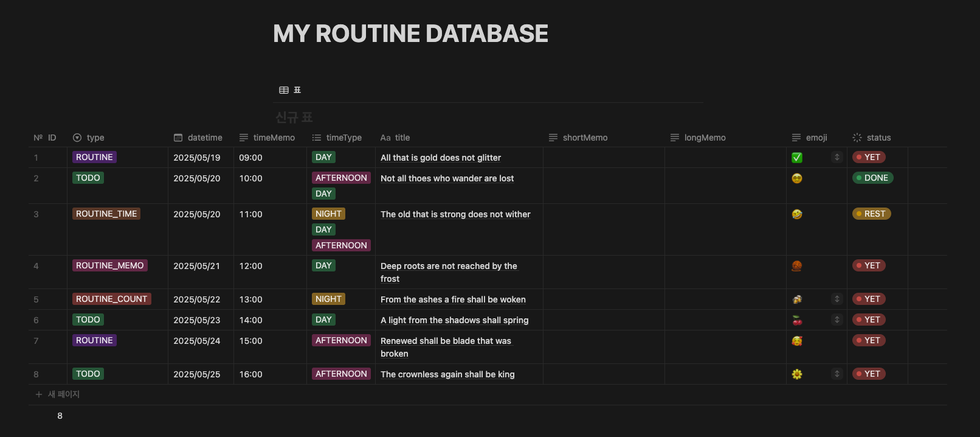Open page All that is gold does not glitter
Screen dimensions: 980x437
(x=441, y=158)
